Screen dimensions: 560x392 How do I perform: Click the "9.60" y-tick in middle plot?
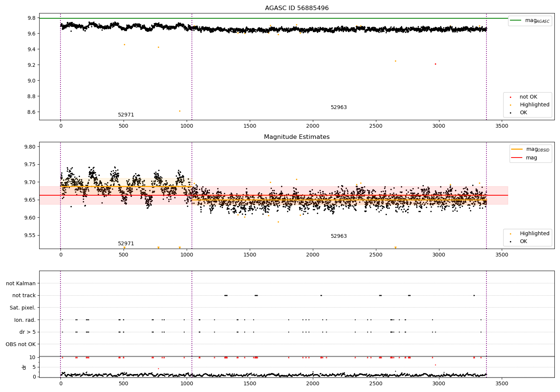pyautogui.click(x=30, y=218)
